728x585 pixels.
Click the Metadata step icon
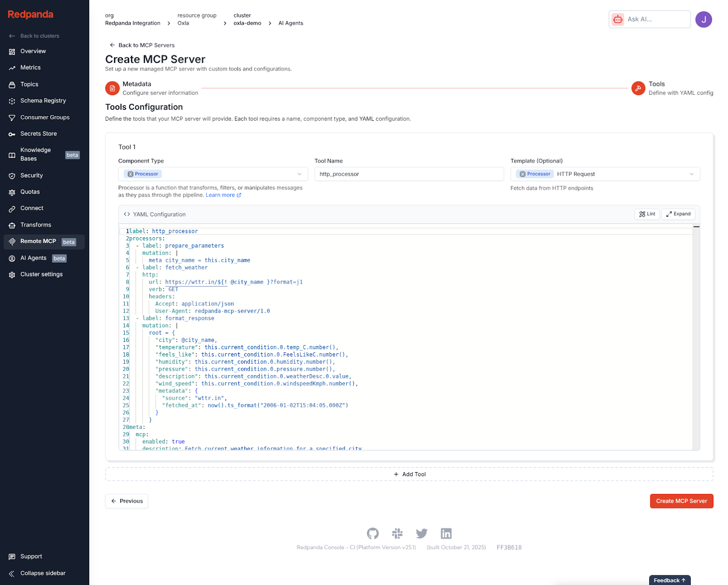click(x=112, y=88)
